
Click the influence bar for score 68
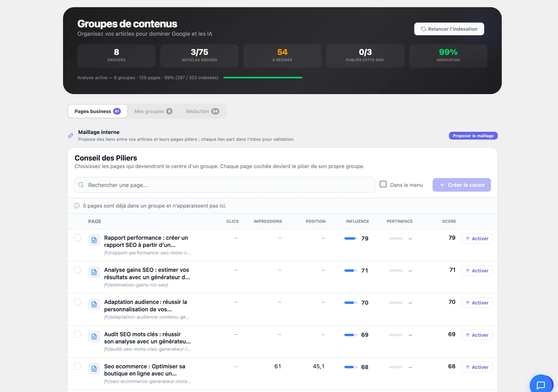[351, 367]
